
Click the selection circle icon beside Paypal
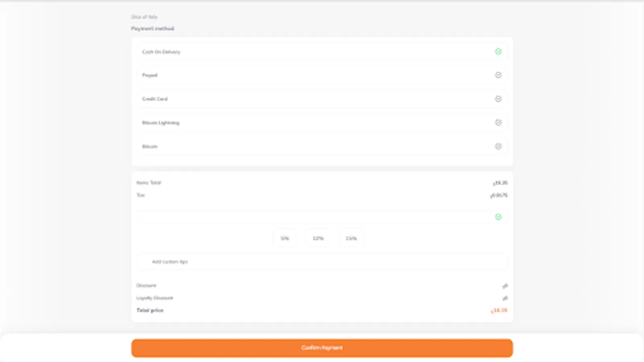[498, 75]
